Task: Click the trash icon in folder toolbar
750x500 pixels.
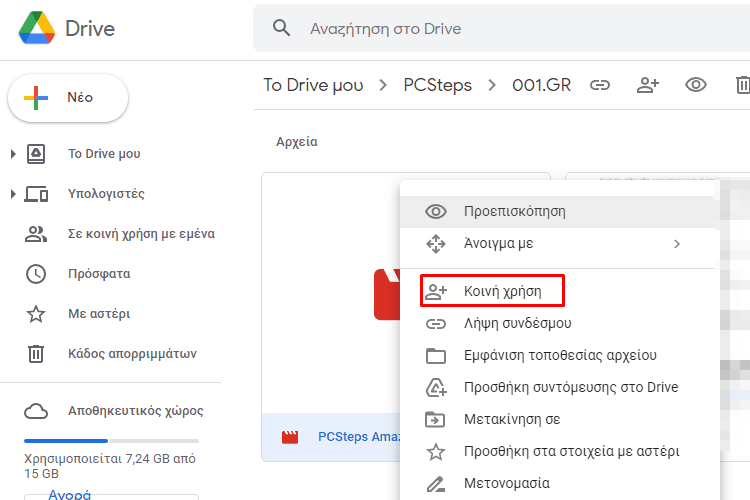Action: tap(742, 85)
